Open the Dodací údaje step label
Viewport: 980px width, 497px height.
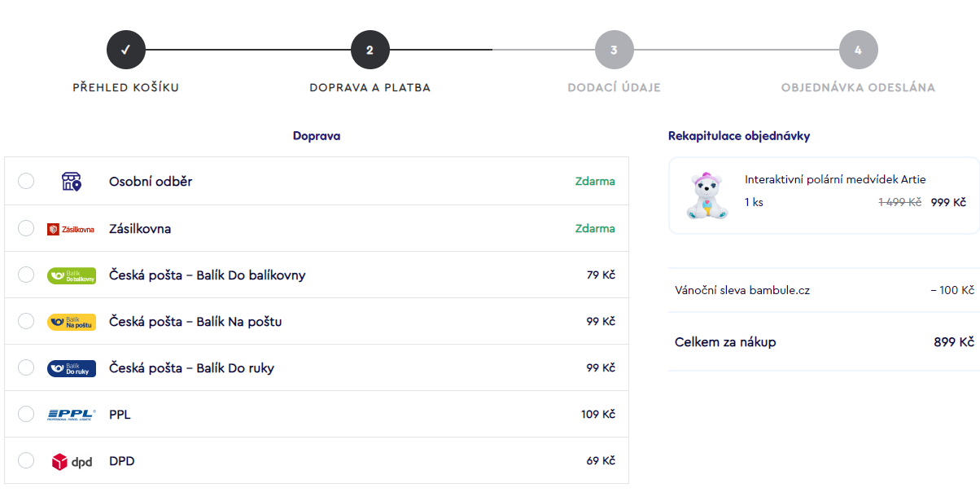(615, 87)
